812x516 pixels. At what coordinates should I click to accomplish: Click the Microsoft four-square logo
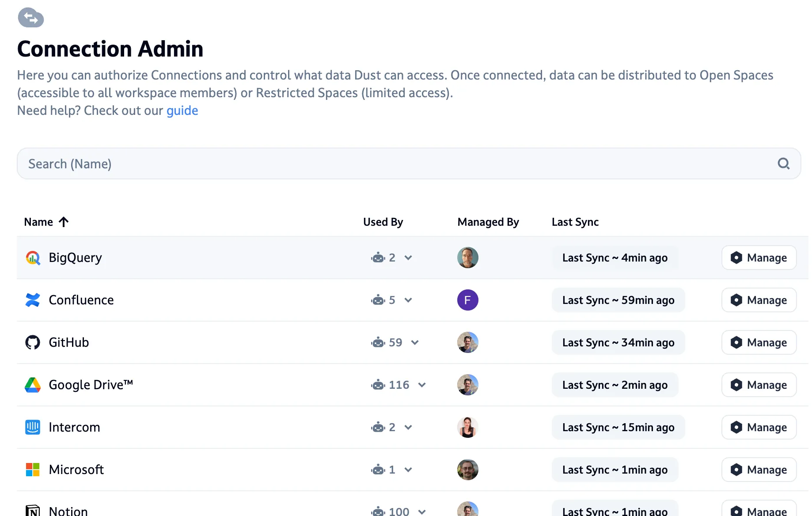[x=33, y=470]
